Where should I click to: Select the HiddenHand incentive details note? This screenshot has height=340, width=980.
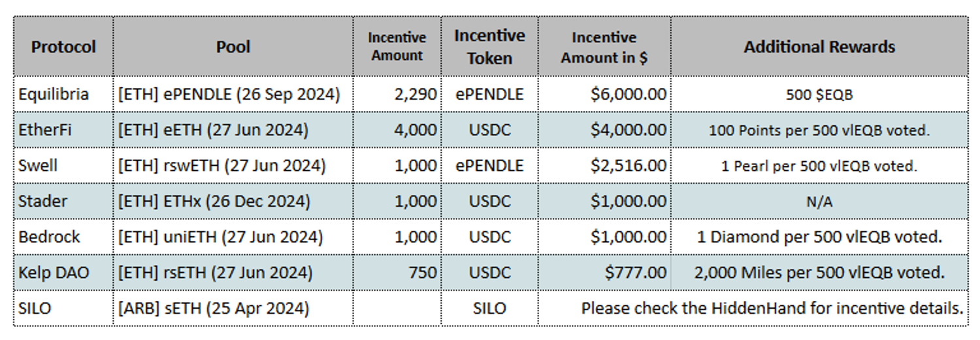click(x=772, y=307)
